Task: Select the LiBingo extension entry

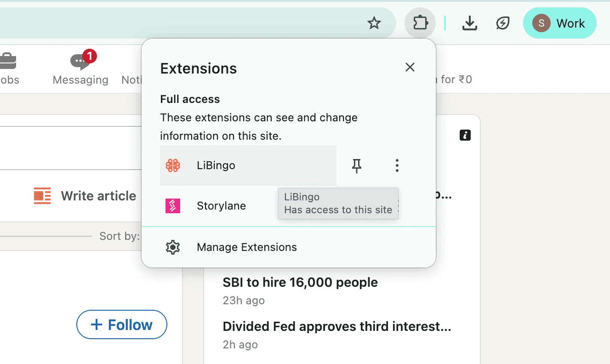Action: (x=248, y=165)
